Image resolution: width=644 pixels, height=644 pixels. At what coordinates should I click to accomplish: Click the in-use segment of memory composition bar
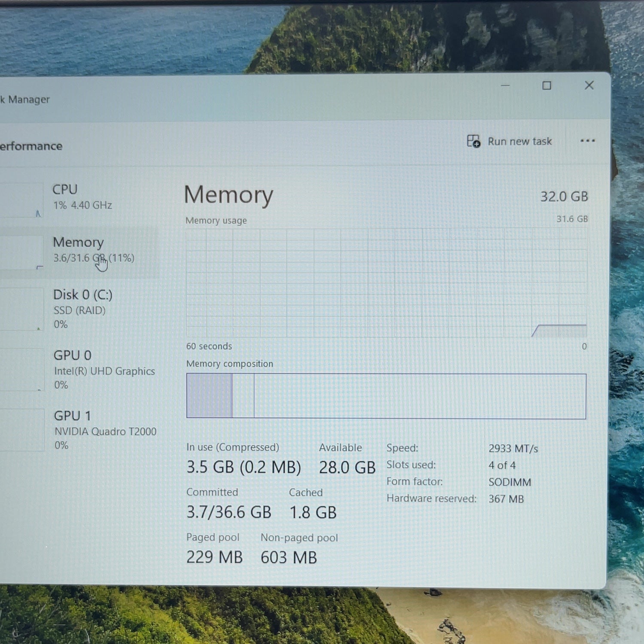209,396
